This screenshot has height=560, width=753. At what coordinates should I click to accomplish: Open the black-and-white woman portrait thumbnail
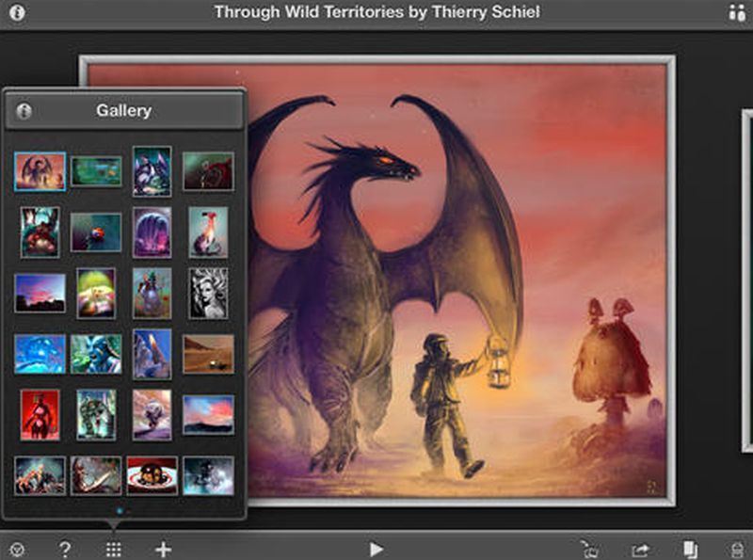click(208, 293)
